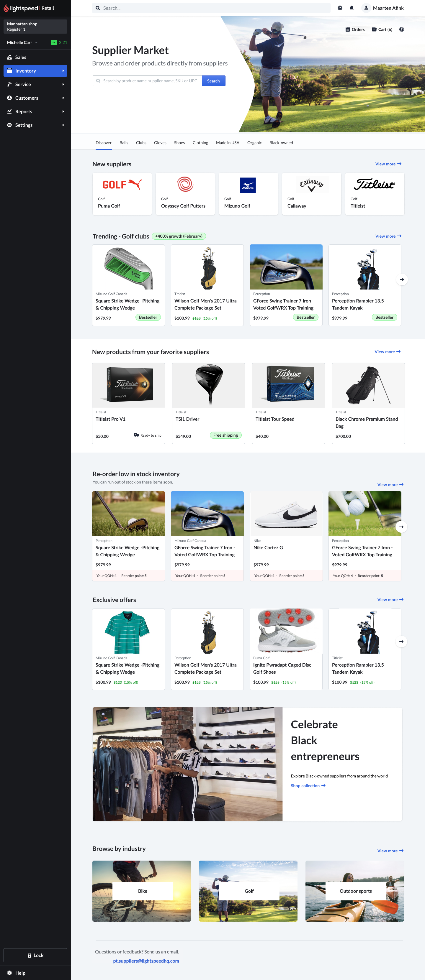425x980 pixels.
Task: Open Ignite Pwradapt Caged Disc Golf Shoes card
Action: 286,649
